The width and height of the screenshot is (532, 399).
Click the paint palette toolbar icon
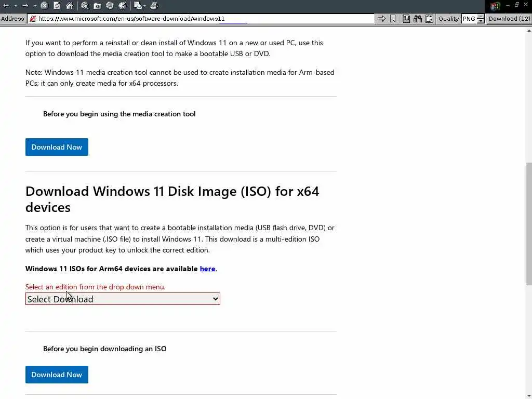(x=123, y=6)
